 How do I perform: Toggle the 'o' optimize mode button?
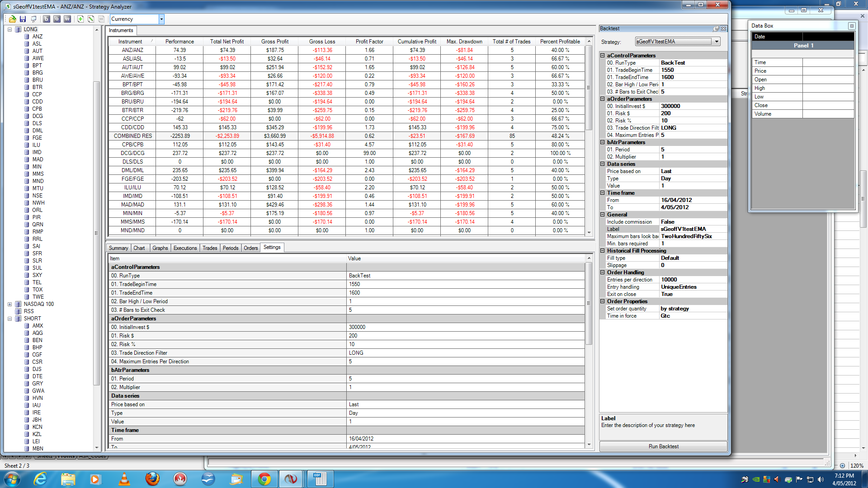coord(57,19)
